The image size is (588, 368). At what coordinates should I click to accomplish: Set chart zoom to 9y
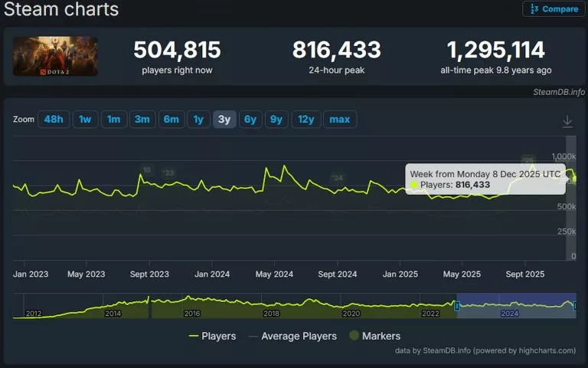(276, 120)
